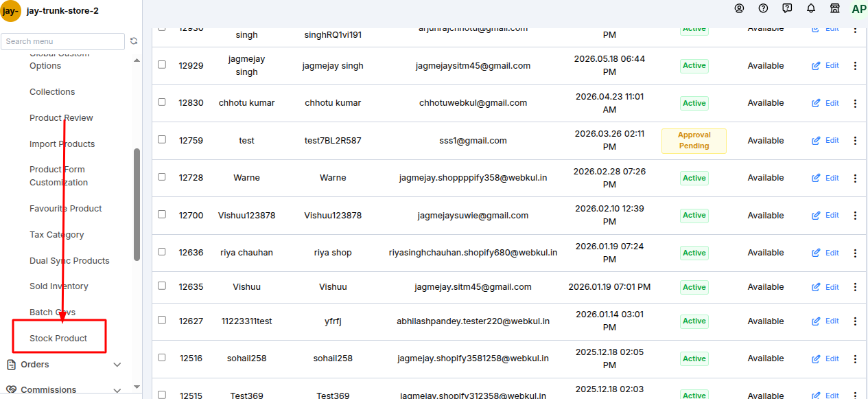
Task: Open the help question mark icon
Action: (x=763, y=8)
